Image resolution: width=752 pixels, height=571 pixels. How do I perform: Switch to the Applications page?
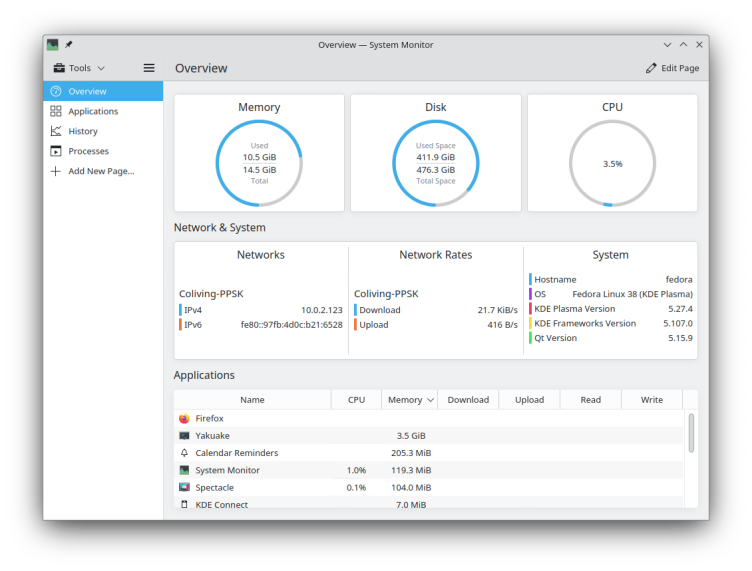click(x=93, y=111)
